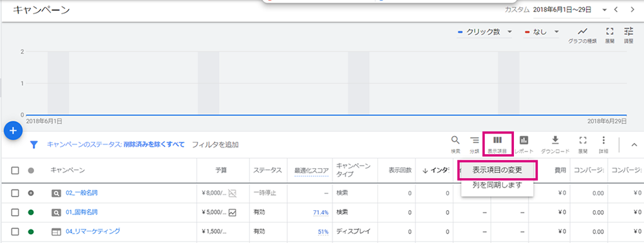The image size is (644, 243).
Task: Open the 詳細 three-dot menu
Action: [603, 145]
